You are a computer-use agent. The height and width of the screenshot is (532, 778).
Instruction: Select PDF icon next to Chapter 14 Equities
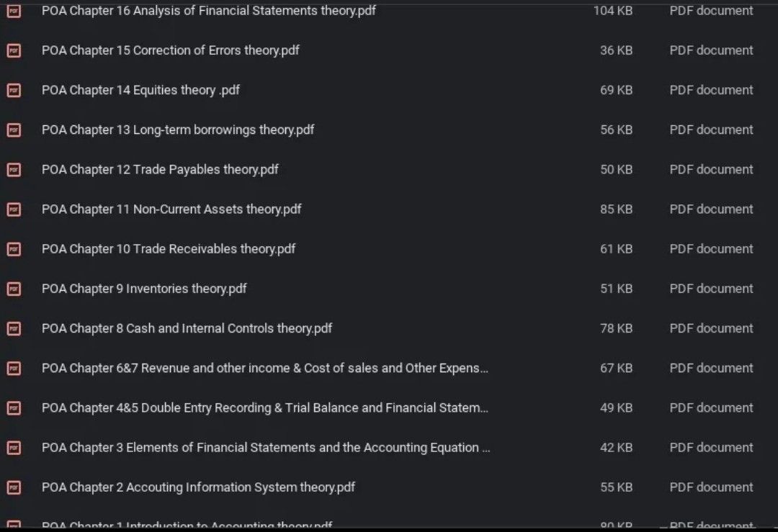click(14, 90)
